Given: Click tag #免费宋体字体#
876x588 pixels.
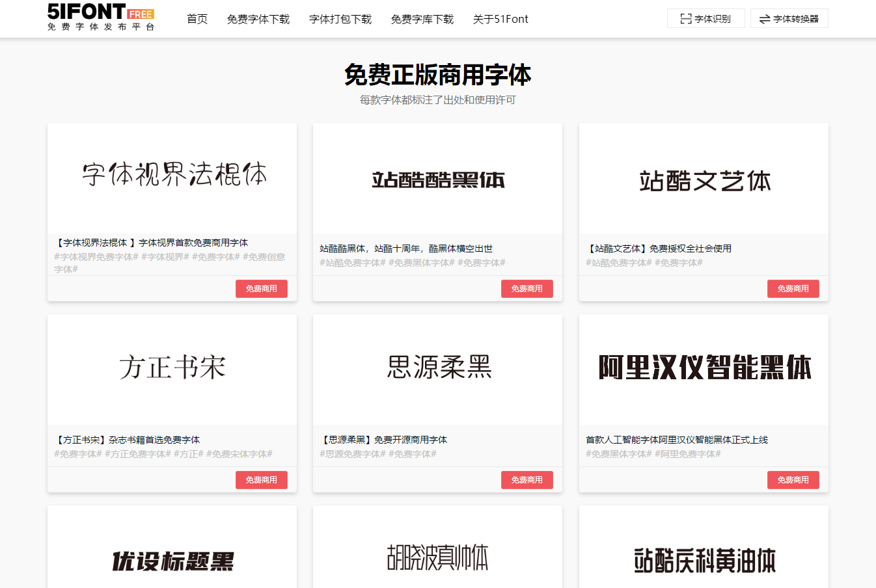Looking at the screenshot, I should point(240,454).
